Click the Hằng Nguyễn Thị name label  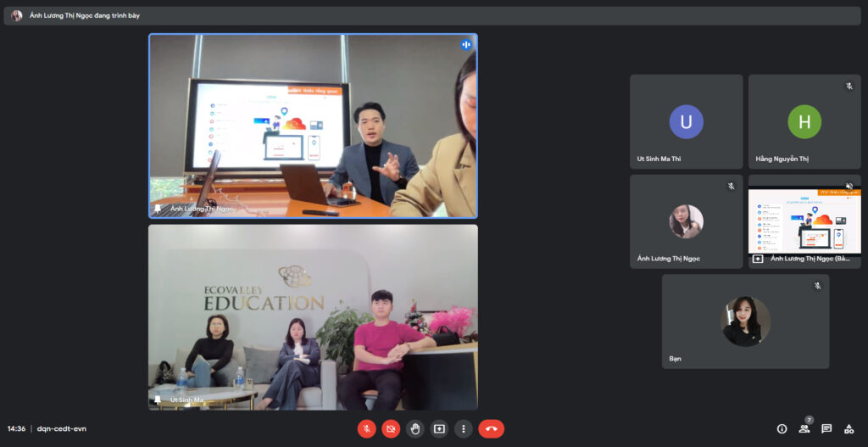tap(782, 159)
